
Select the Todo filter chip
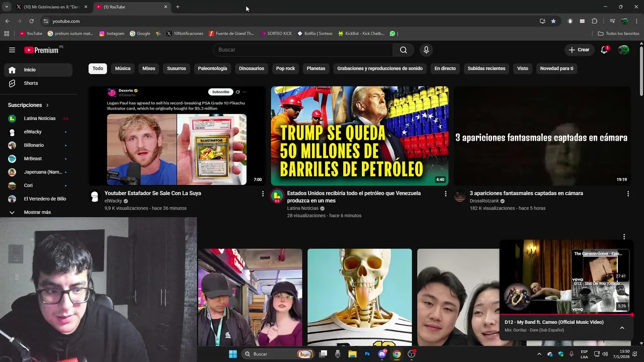pos(98,68)
